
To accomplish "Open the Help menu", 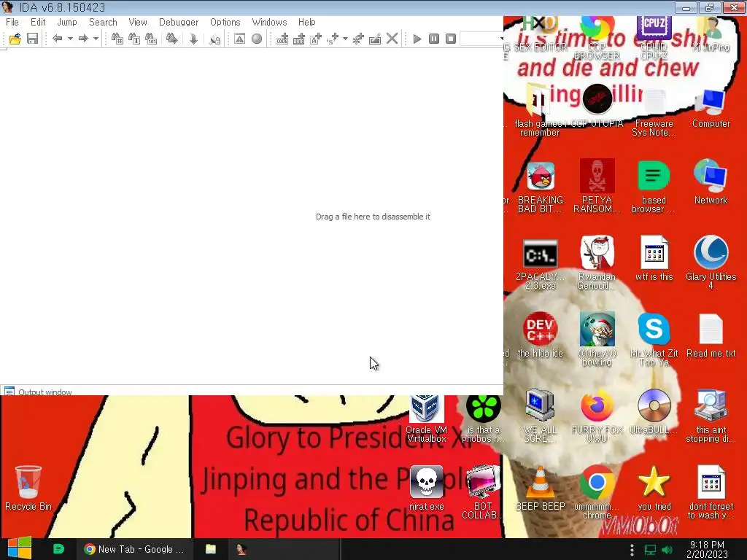I will (307, 23).
